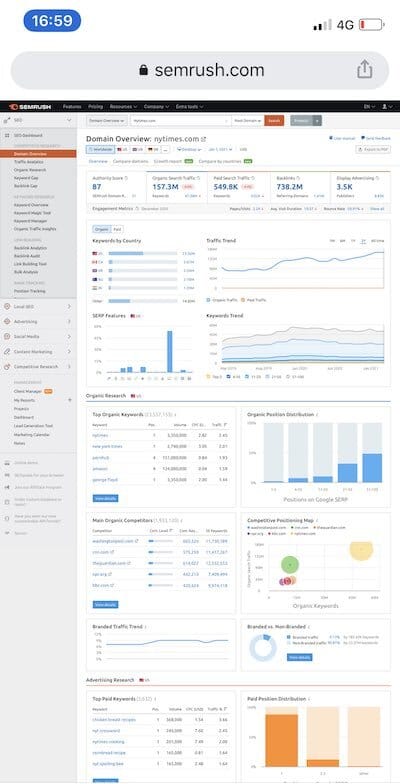The width and height of the screenshot is (400, 784).
Task: Open the nyt crossword paid keyword link
Action: [x=106, y=730]
